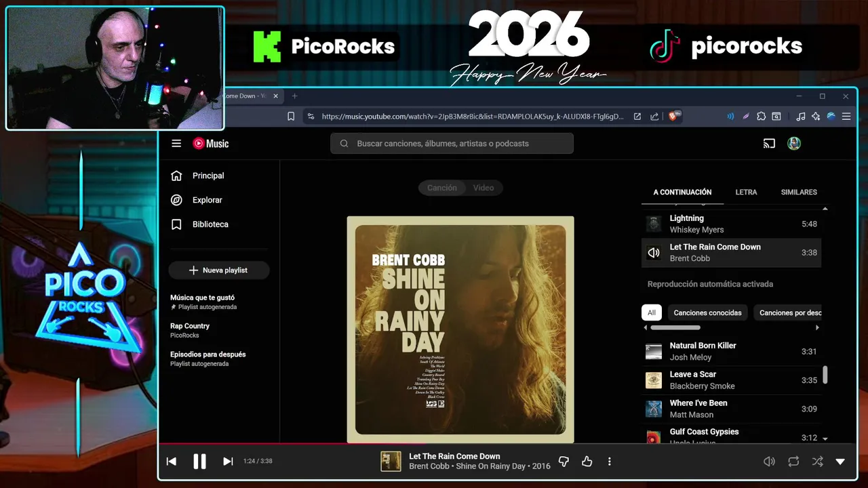Open Brave Shields icon
Image resolution: width=868 pixels, height=488 pixels.
pos(675,116)
